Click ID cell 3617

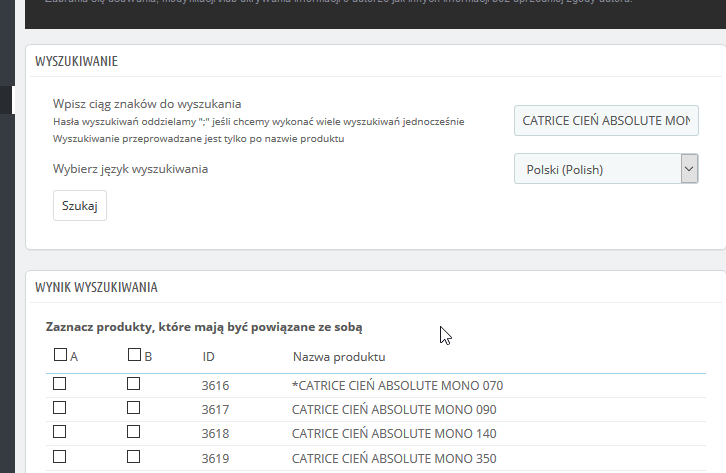click(215, 410)
